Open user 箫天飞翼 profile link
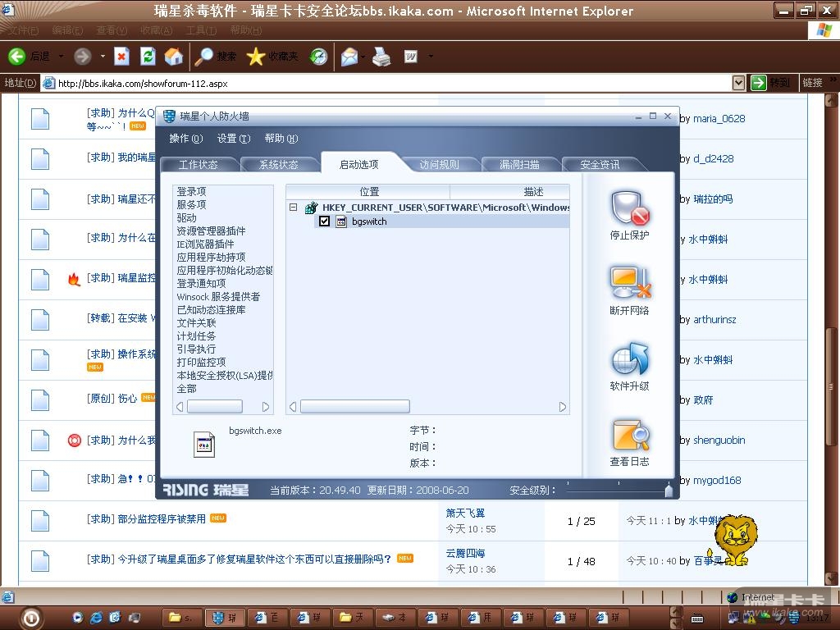The image size is (840, 630). click(465, 513)
